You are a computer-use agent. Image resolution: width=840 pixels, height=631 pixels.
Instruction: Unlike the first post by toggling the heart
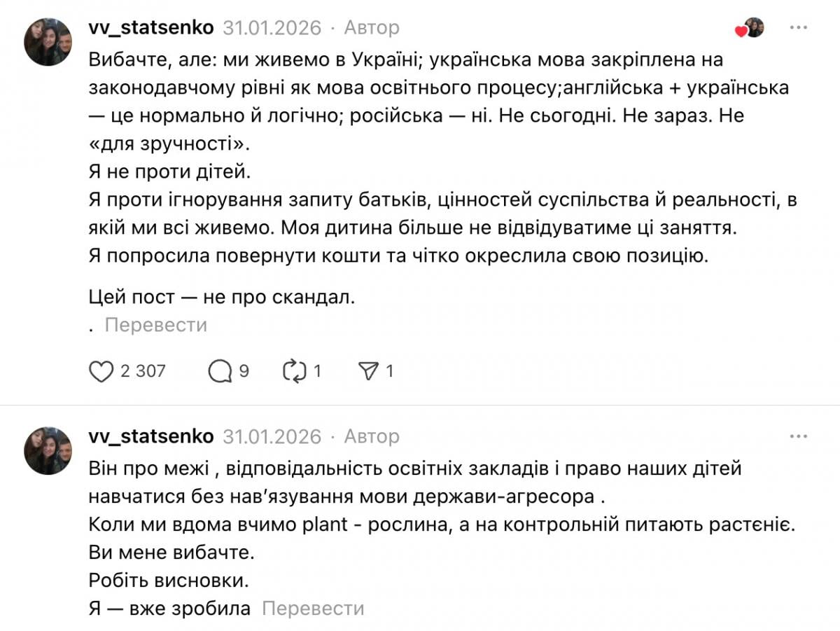(x=102, y=371)
